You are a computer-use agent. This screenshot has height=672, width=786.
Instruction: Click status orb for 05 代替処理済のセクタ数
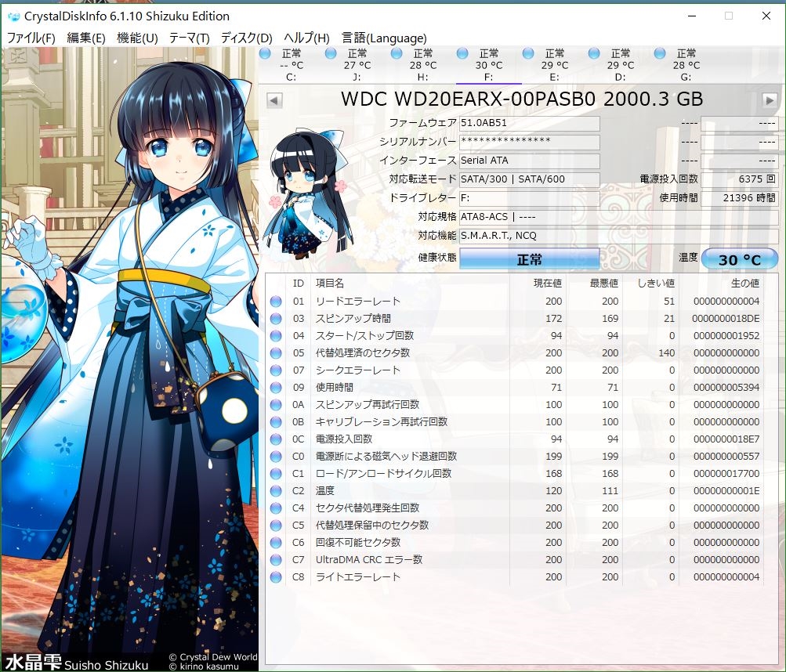[x=276, y=352]
